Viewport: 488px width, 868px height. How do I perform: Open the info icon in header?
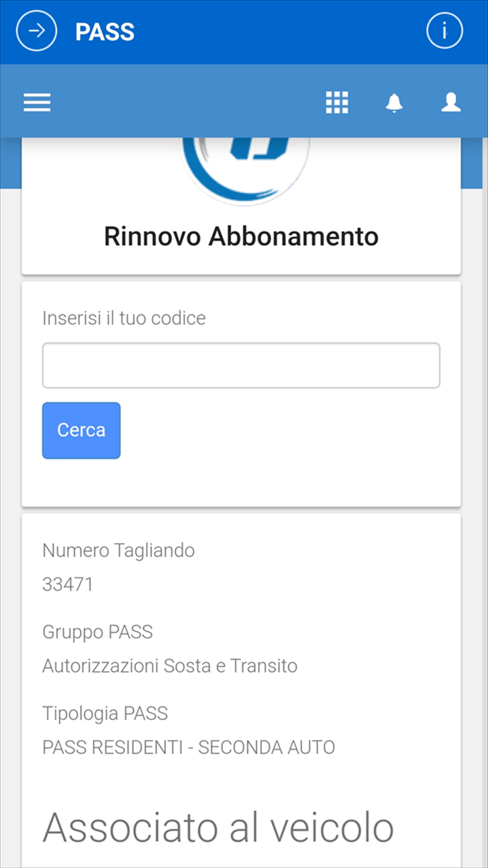[444, 31]
